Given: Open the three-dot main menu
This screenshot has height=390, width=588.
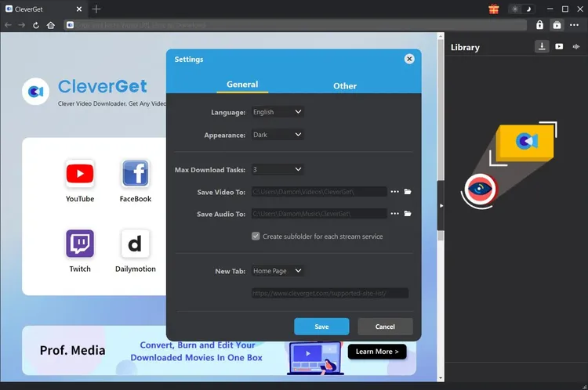Looking at the screenshot, I should pyautogui.click(x=575, y=25).
